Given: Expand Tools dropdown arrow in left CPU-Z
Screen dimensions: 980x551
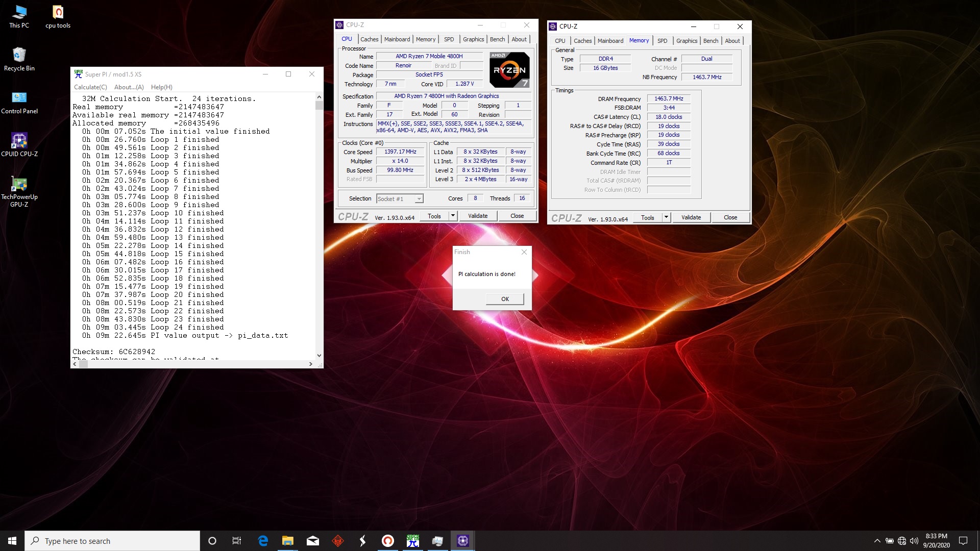Looking at the screenshot, I should pos(453,216).
